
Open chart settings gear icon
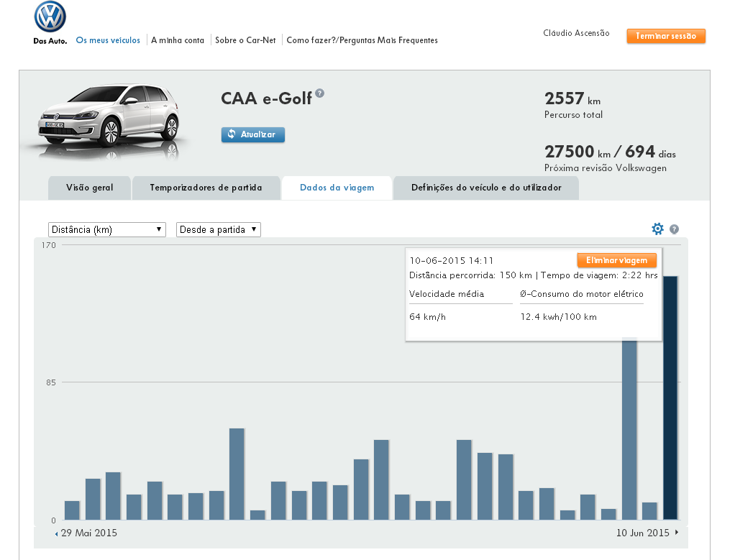point(657,229)
